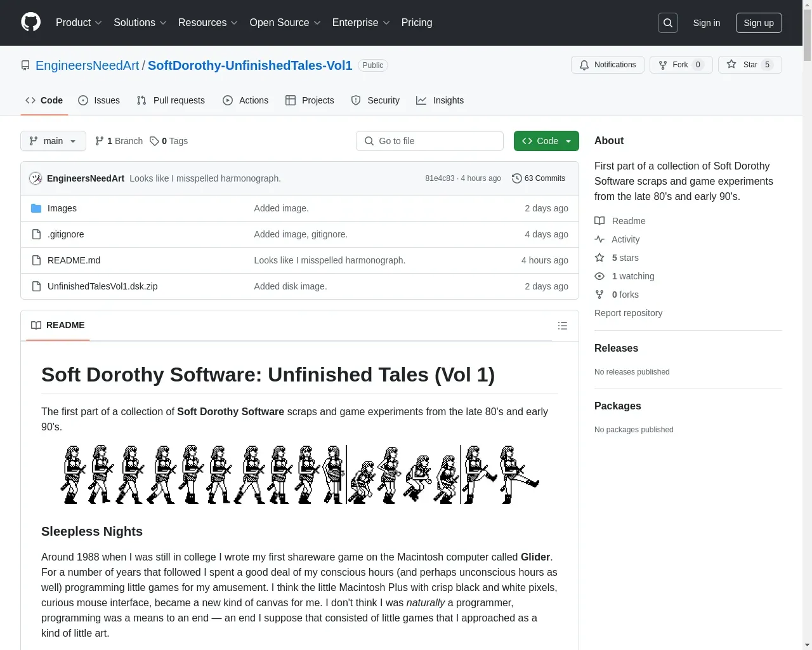Star the repository with Star button
This screenshot has height=650, width=812.
750,65
